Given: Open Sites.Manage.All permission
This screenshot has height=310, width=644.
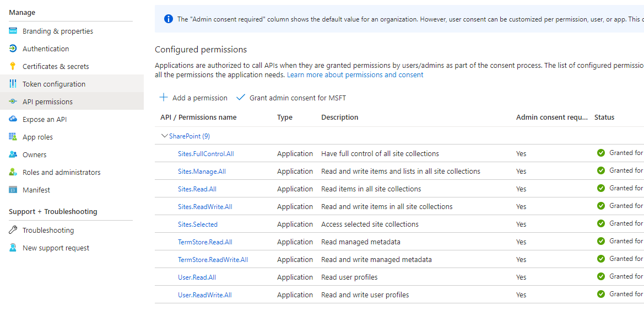Looking at the screenshot, I should click(x=202, y=172).
